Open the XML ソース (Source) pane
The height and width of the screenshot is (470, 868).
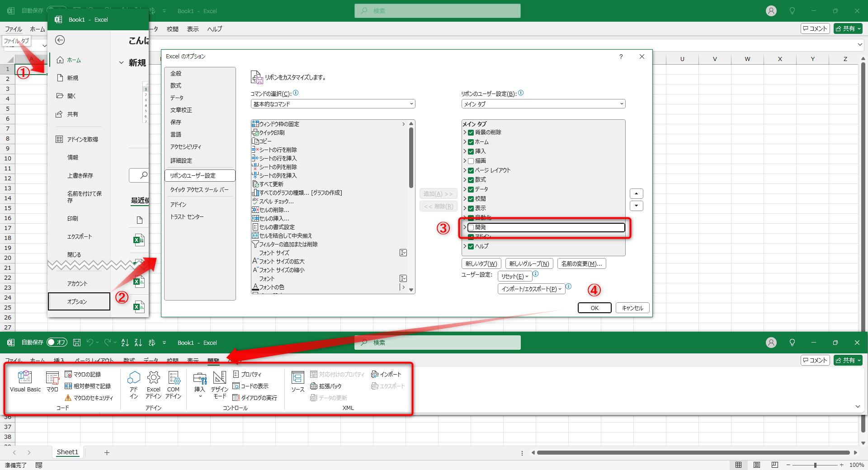(298, 382)
